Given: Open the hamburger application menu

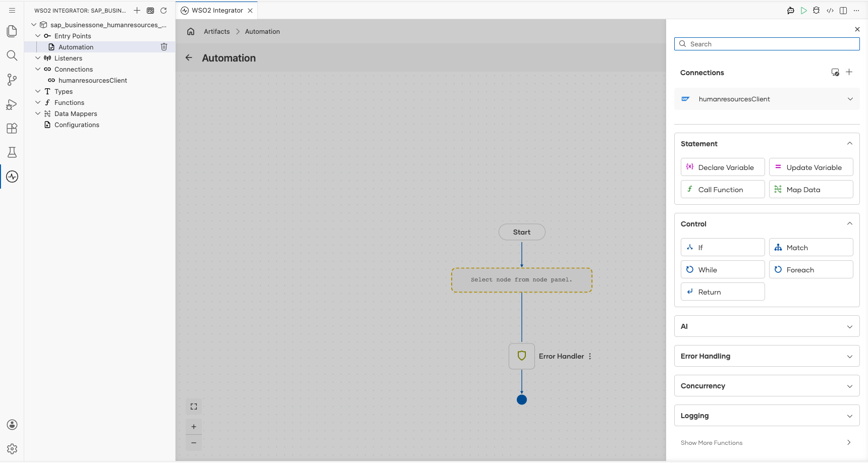Looking at the screenshot, I should tap(12, 10).
